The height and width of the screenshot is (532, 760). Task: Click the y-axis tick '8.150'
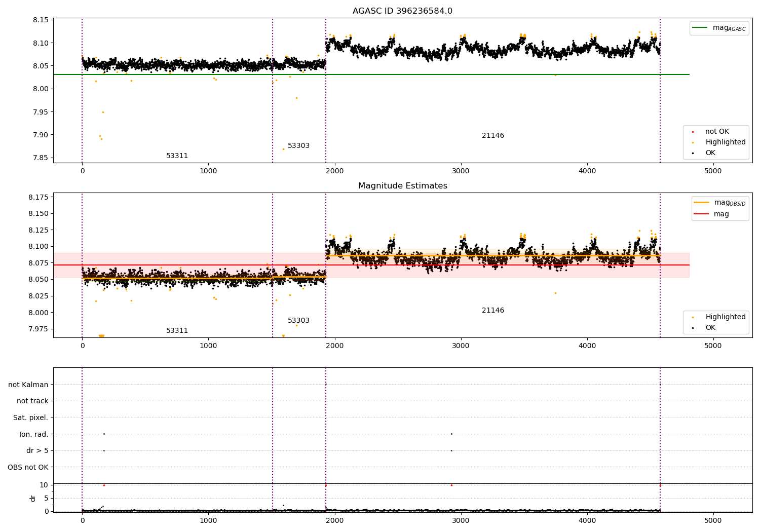point(39,214)
